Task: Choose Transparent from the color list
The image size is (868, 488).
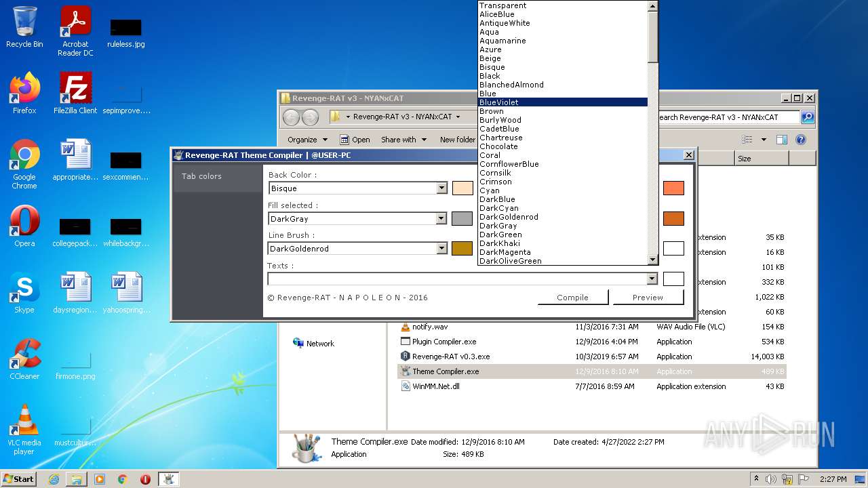Action: (x=563, y=5)
